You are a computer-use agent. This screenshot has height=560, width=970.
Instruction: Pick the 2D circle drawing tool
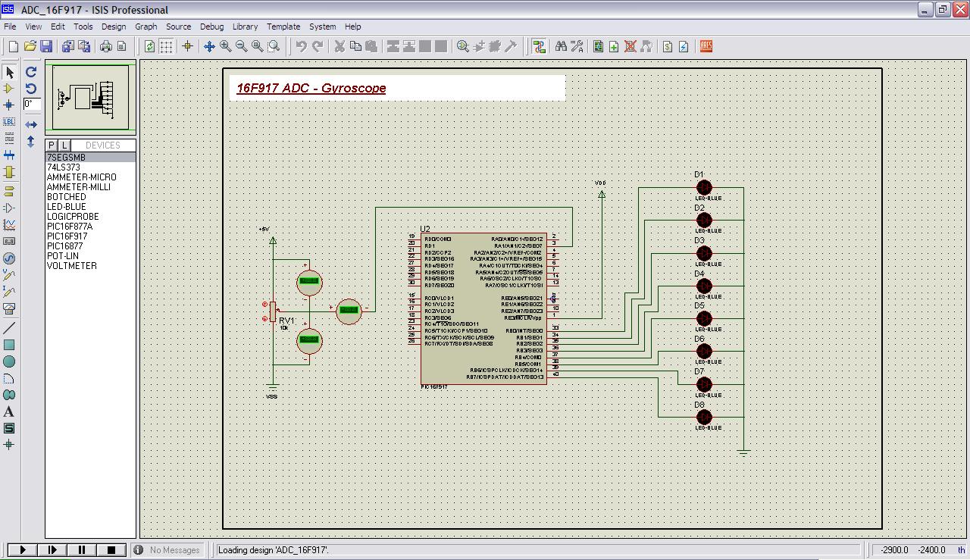pyautogui.click(x=9, y=361)
